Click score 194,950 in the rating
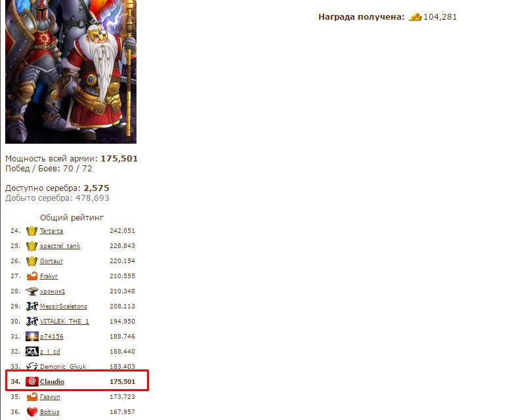The image size is (506, 420). [x=122, y=322]
